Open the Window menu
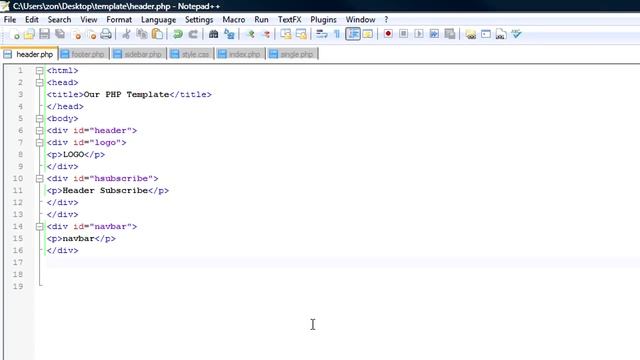640x360 pixels. (x=360, y=20)
